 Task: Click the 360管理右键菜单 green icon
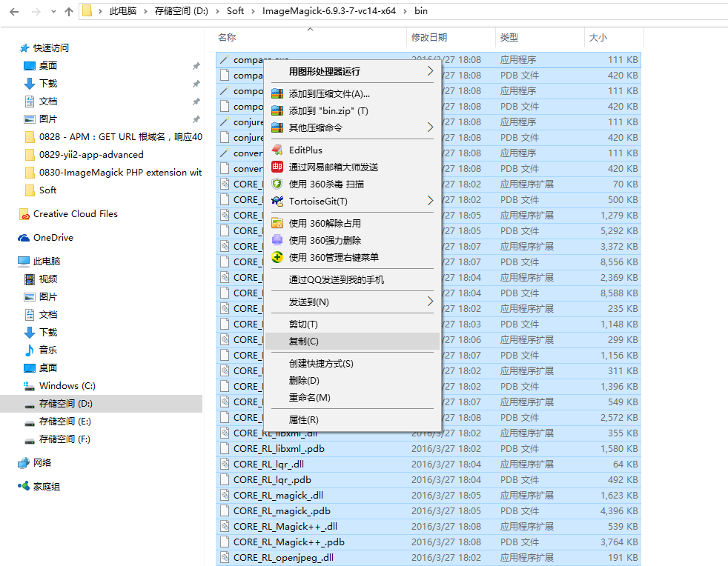[x=277, y=257]
